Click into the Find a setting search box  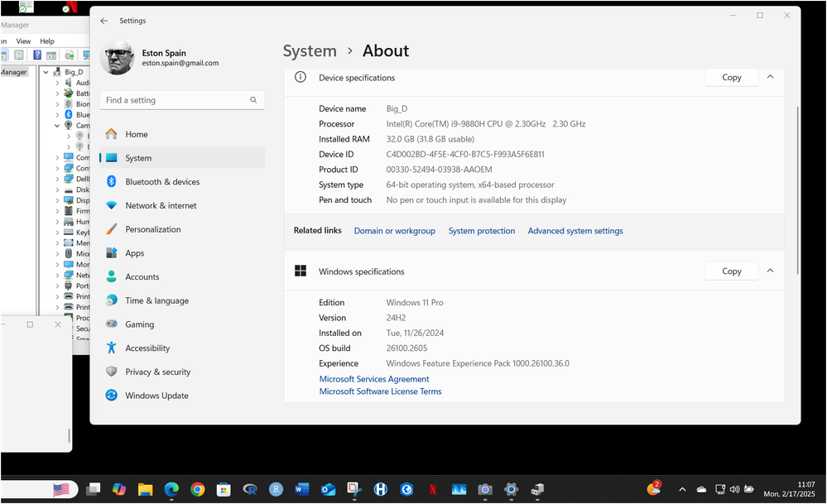174,100
